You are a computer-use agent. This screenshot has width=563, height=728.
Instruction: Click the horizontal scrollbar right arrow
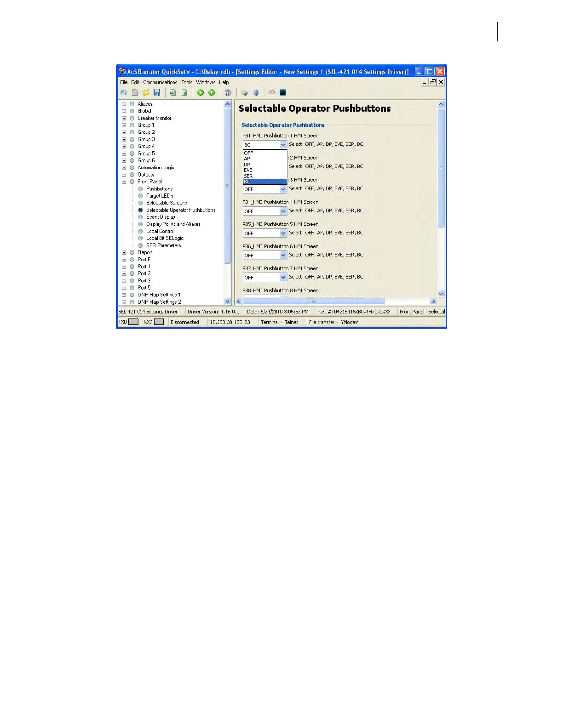(x=433, y=301)
